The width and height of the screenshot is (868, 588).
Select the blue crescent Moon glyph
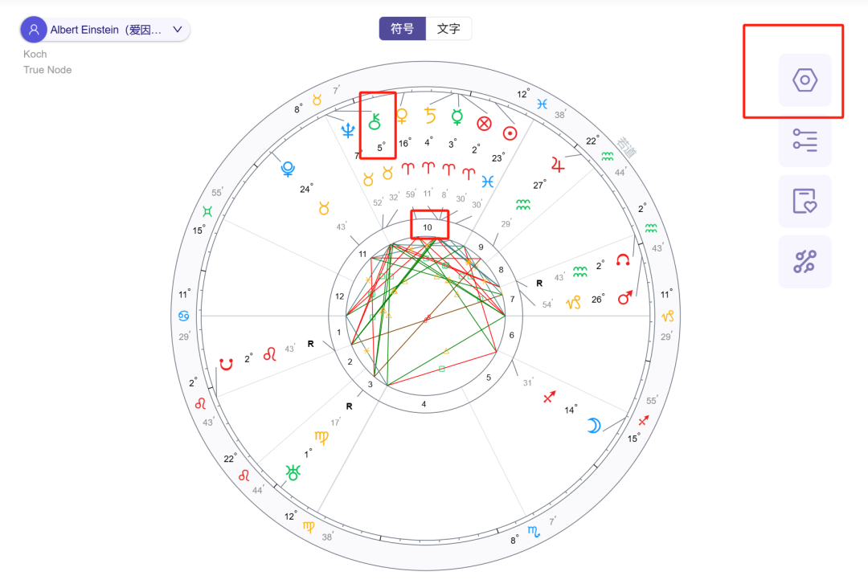coord(593,426)
